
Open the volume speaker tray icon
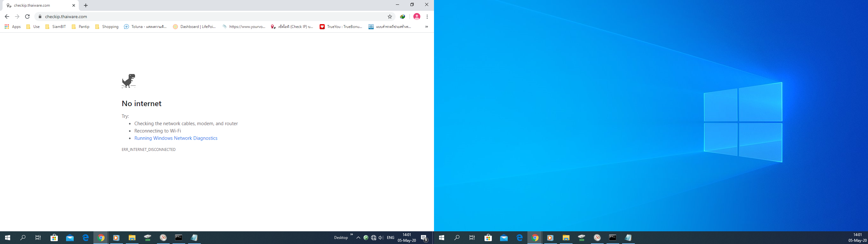click(x=381, y=238)
